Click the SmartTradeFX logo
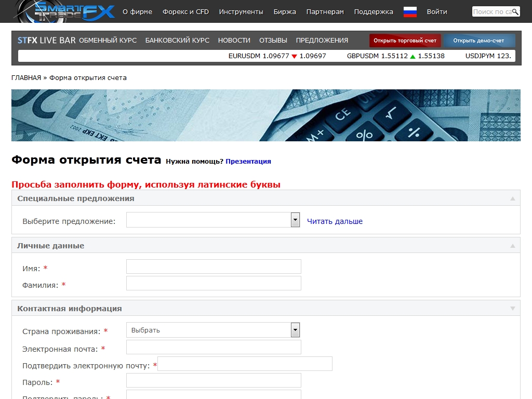Image resolution: width=532 pixels, height=399 pixels. pyautogui.click(x=65, y=10)
